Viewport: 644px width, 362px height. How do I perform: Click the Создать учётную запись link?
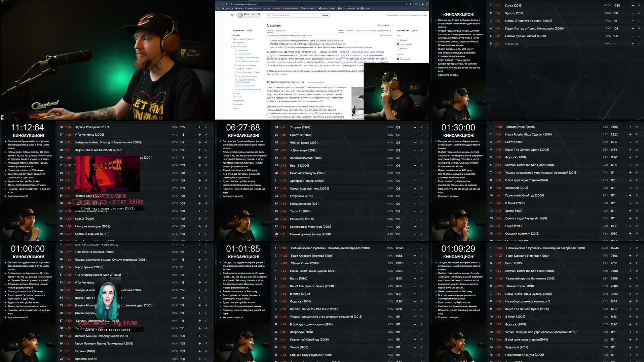click(x=410, y=15)
